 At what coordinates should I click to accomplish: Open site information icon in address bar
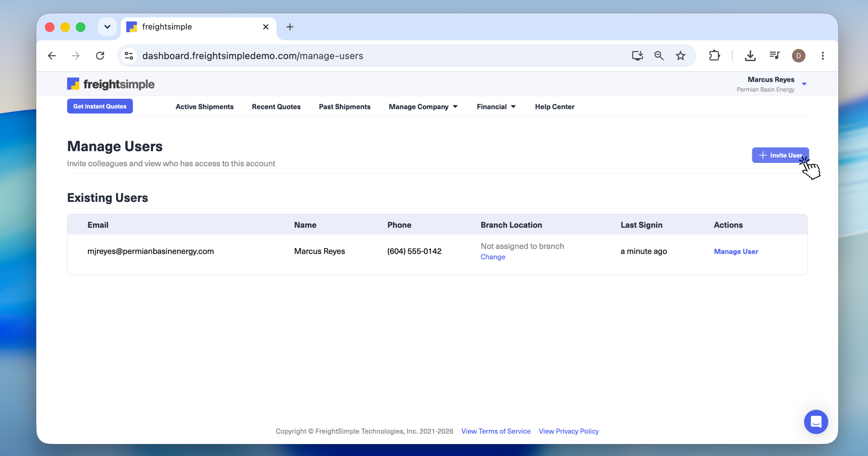tap(129, 56)
